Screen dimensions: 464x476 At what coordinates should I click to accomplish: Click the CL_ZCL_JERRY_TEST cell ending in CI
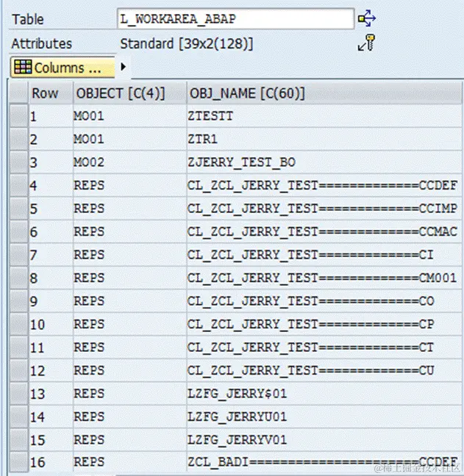click(x=324, y=255)
